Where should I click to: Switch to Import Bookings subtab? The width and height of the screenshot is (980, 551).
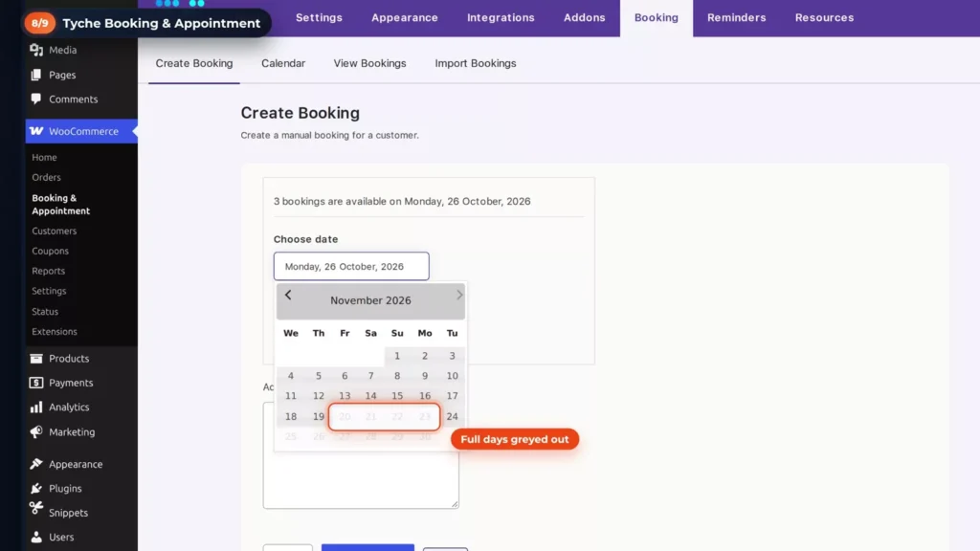(x=476, y=63)
